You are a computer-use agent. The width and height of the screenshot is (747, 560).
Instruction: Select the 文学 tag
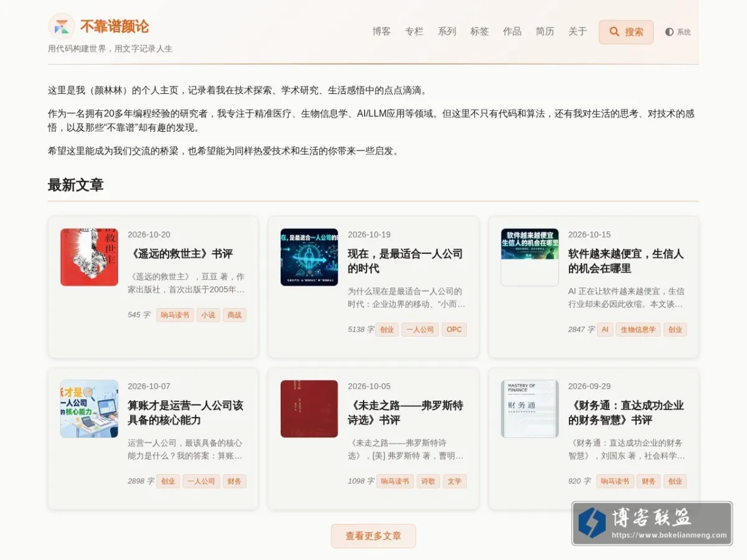[455, 482]
